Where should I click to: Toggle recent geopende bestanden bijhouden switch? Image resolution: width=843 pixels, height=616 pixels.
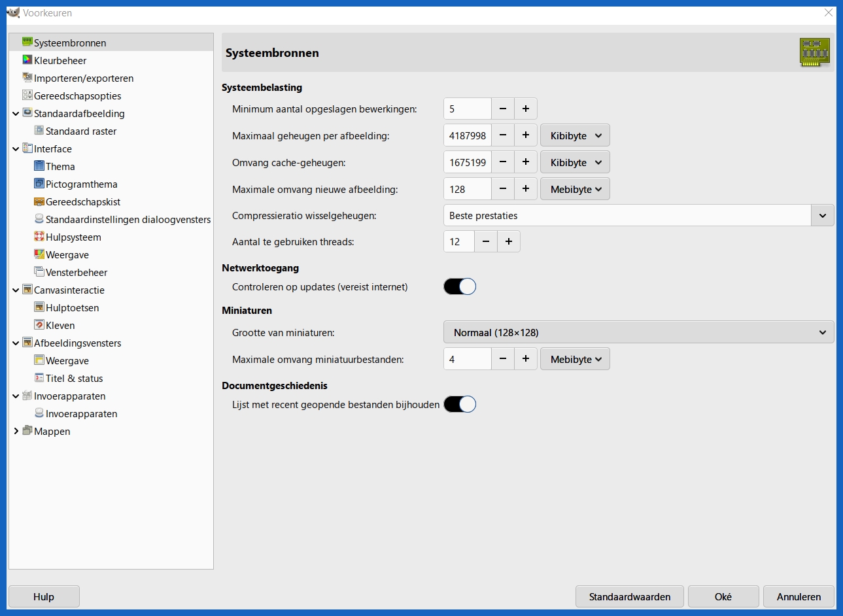click(x=460, y=404)
